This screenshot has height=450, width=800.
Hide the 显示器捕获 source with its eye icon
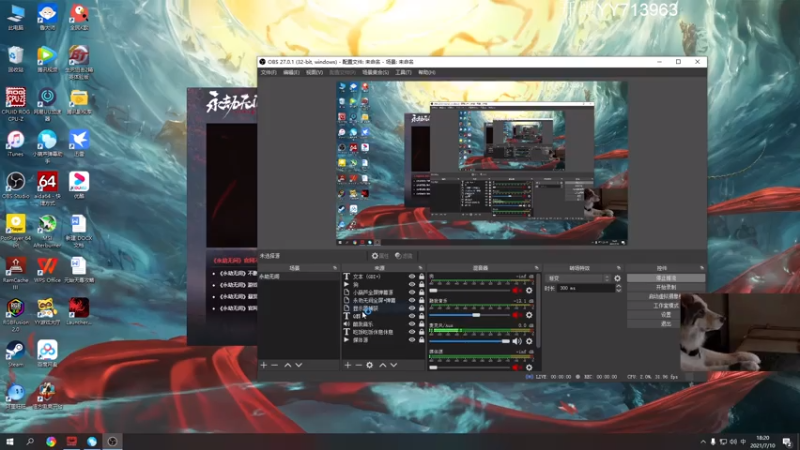tap(412, 308)
